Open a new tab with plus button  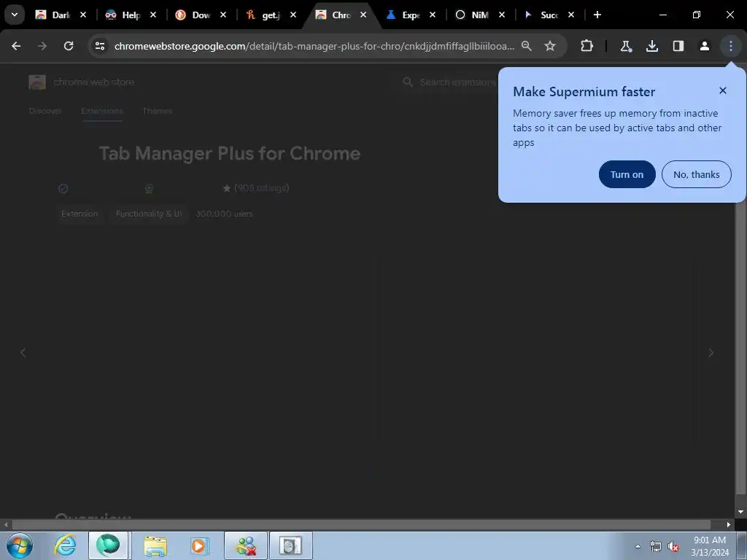coord(597,15)
